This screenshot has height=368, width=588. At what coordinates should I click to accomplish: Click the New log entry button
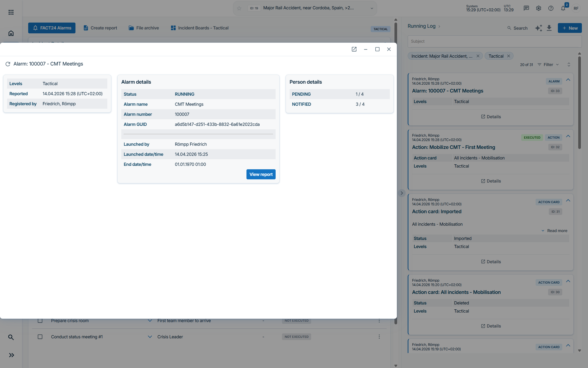coord(570,28)
